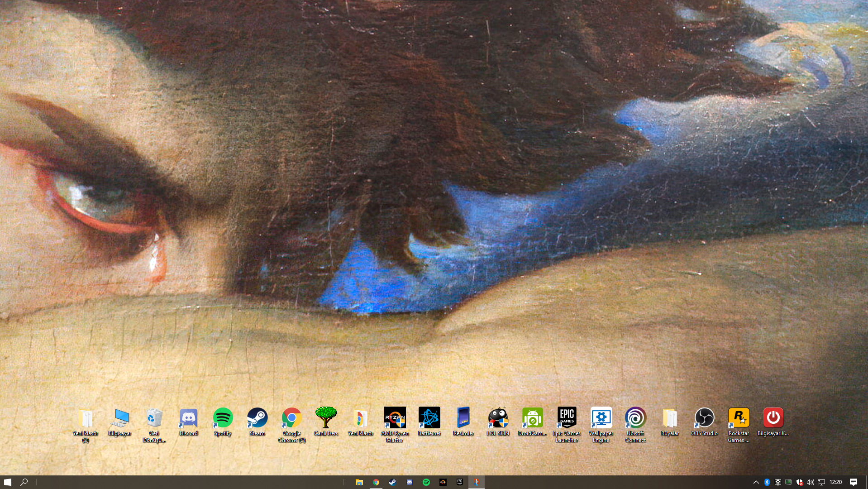Image resolution: width=868 pixels, height=489 pixels.
Task: Open Chrome from the taskbar
Action: [x=376, y=482]
